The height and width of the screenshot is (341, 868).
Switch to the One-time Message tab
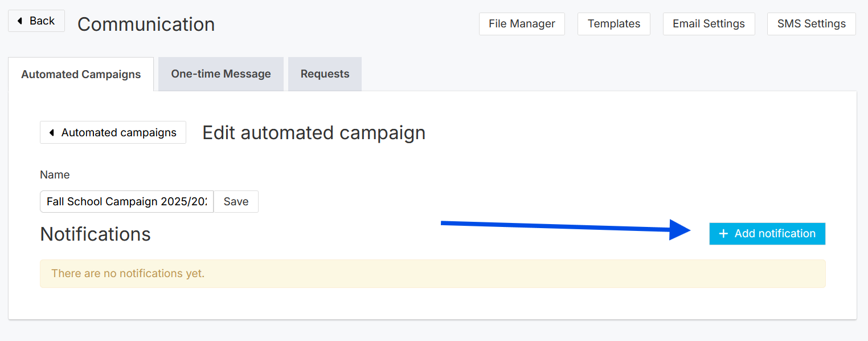point(221,74)
